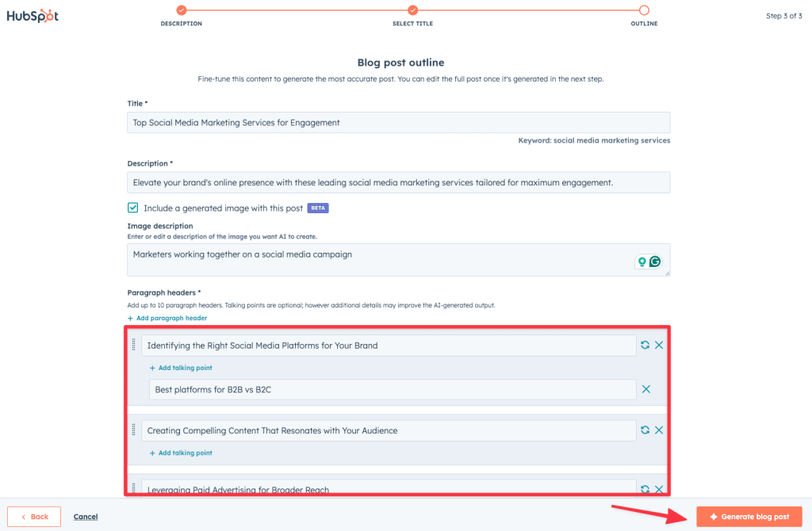
Task: Edit 'Identifying the Right Social Media Platforms' header field
Action: pos(389,346)
